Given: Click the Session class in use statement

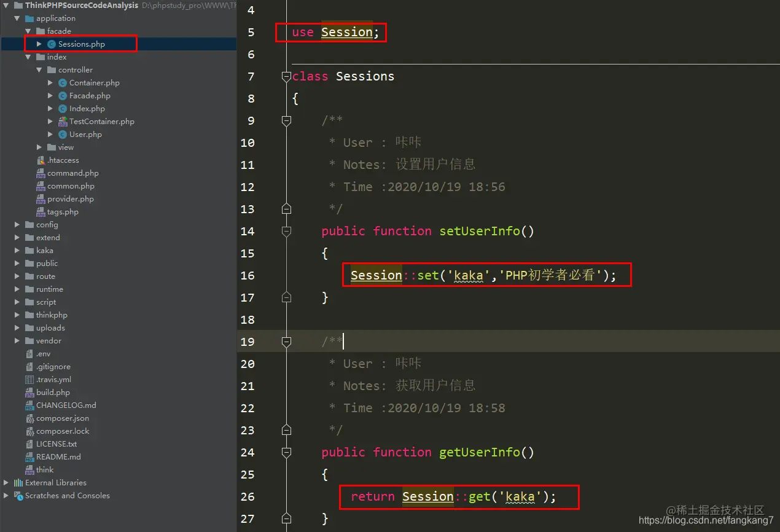Looking at the screenshot, I should click(347, 32).
